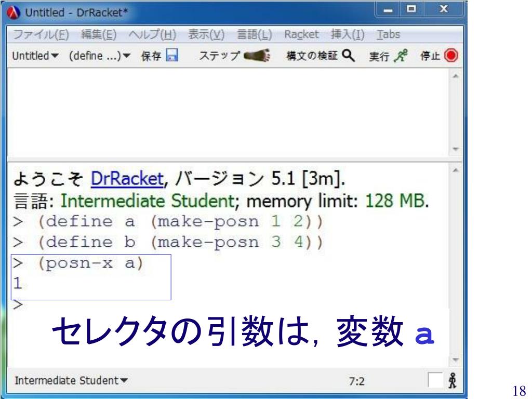Click the 保存 save button label
This screenshot has height=399, width=532.
151,56
